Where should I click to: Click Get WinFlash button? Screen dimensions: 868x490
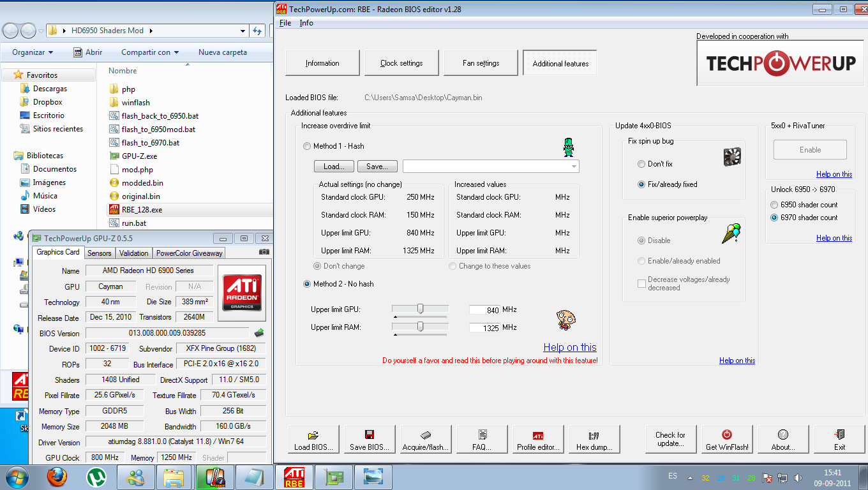727,440
